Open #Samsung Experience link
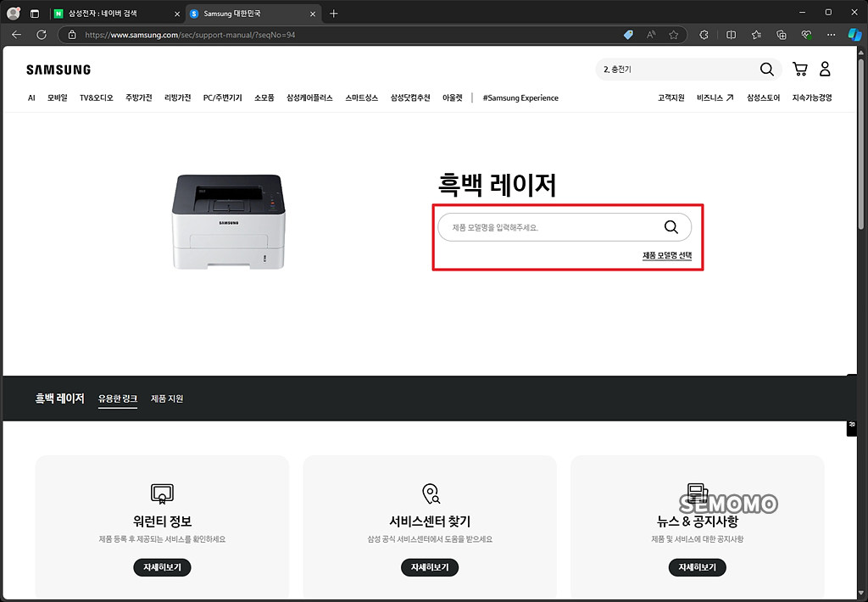868x602 pixels. coord(520,98)
